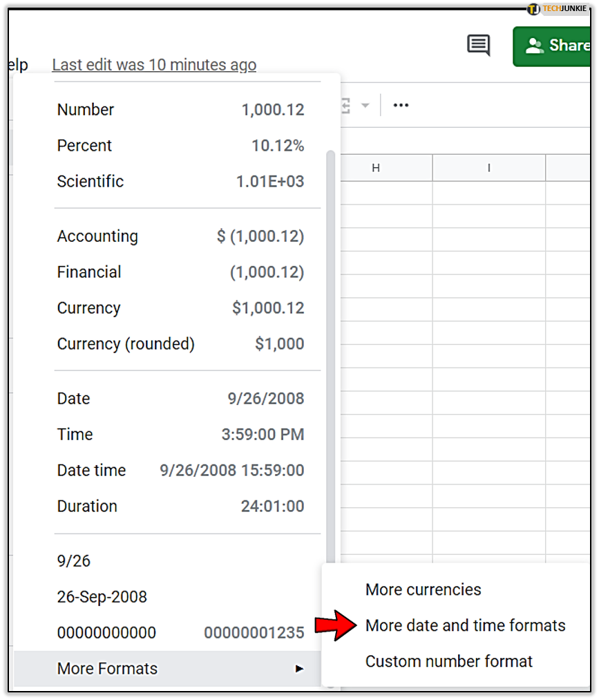Open Custom number format option

[x=448, y=661]
